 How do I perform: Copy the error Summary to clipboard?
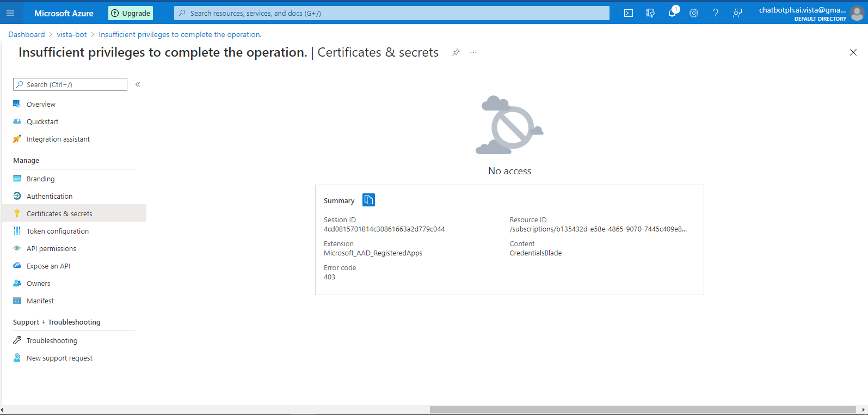coord(369,200)
